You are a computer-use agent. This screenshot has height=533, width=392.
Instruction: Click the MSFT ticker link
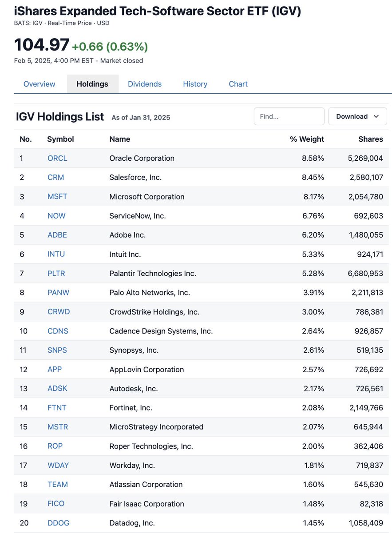pos(57,196)
